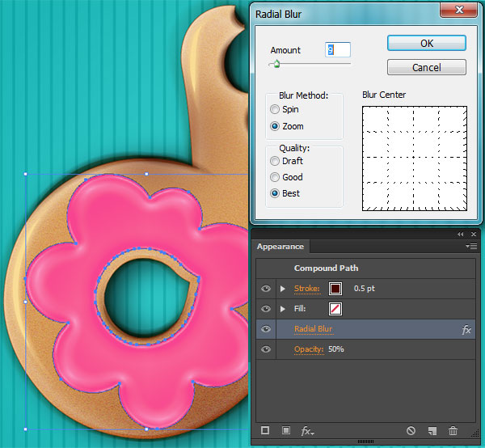
Task: Expand the Fill attribute row
Action: tap(283, 309)
